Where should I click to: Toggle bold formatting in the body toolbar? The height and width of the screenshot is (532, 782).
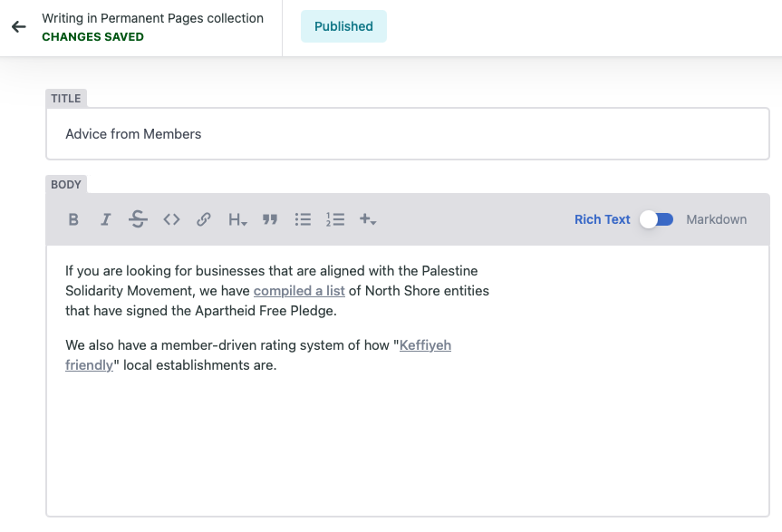pos(72,219)
